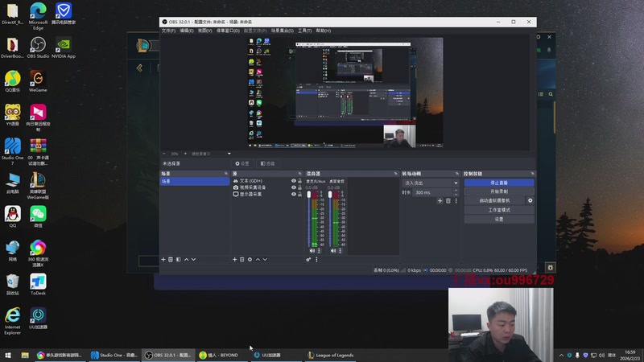Mute the Mic/Aux speaker icon
Image resolution: width=644 pixels, height=362 pixels.
coord(312,250)
